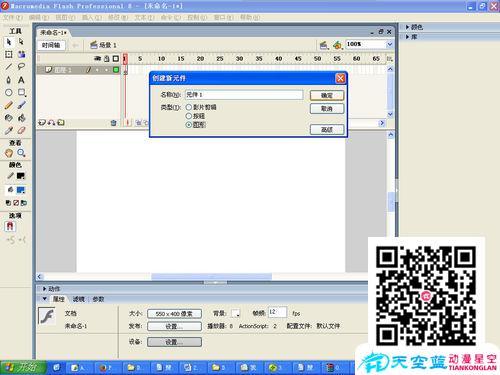This screenshot has height=375, width=500.
Task: Open the File menu
Action: 13,17
